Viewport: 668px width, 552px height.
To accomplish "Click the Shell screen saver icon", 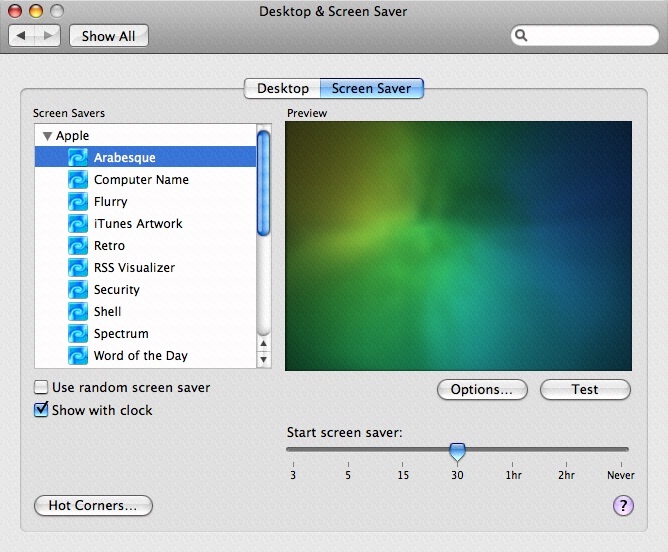I will point(78,311).
